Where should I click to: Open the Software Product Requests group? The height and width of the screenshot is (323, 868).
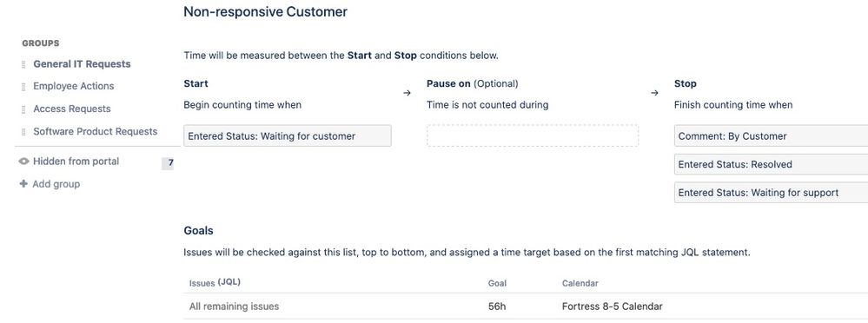(96, 132)
